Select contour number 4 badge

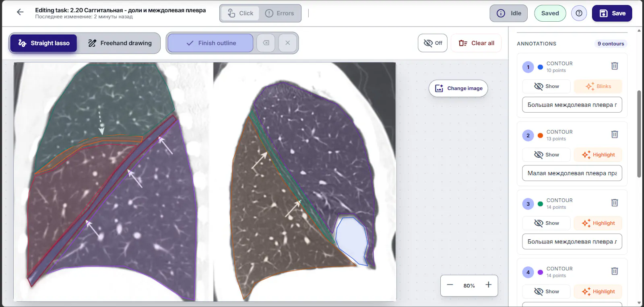528,272
